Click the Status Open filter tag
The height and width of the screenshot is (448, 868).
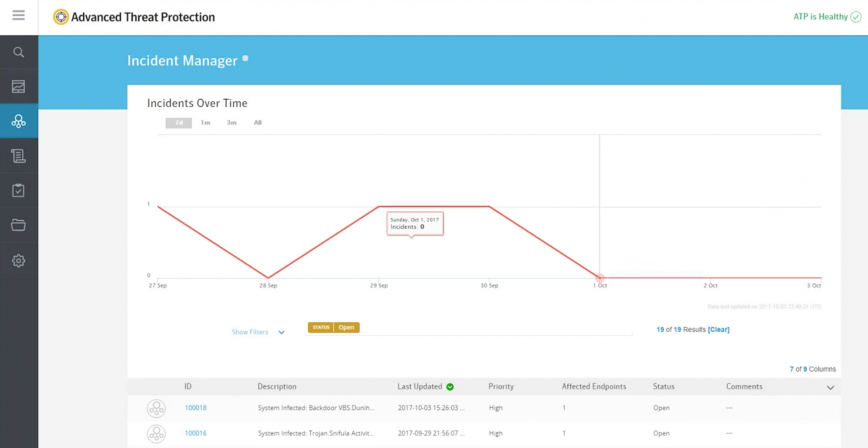click(334, 327)
